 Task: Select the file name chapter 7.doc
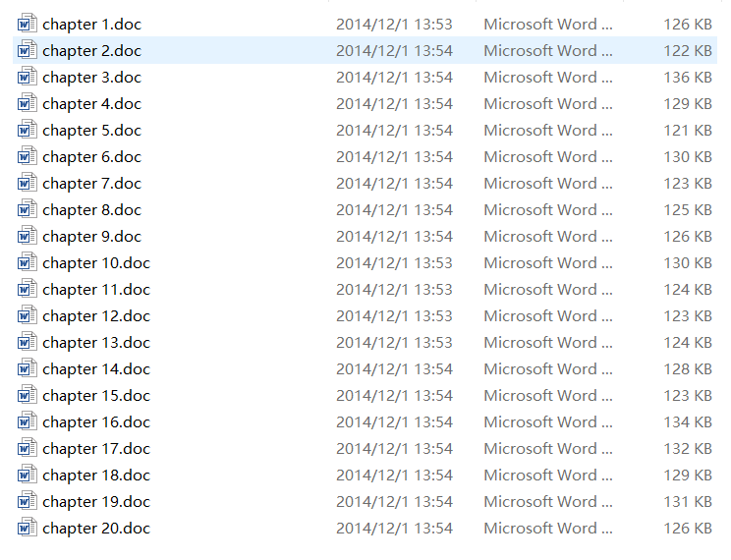click(91, 184)
